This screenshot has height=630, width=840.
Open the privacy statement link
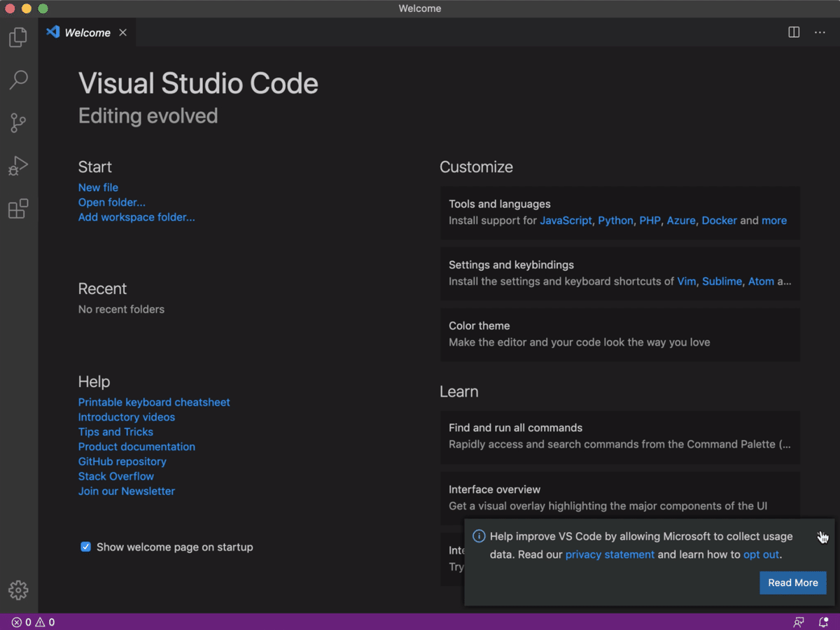[610, 554]
